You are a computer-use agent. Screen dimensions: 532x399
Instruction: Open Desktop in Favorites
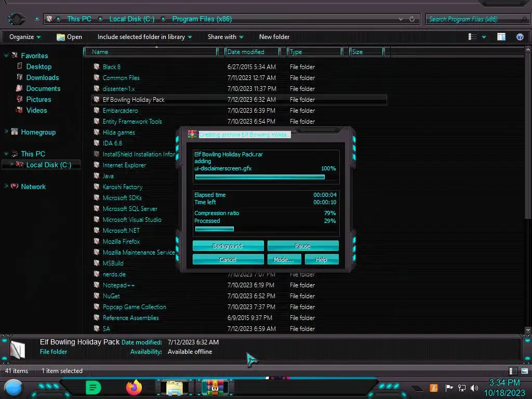38,66
